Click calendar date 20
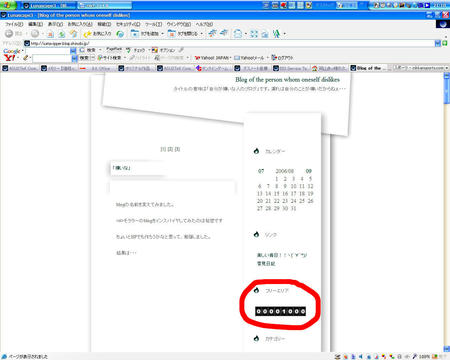450x360 pixels. point(260,201)
